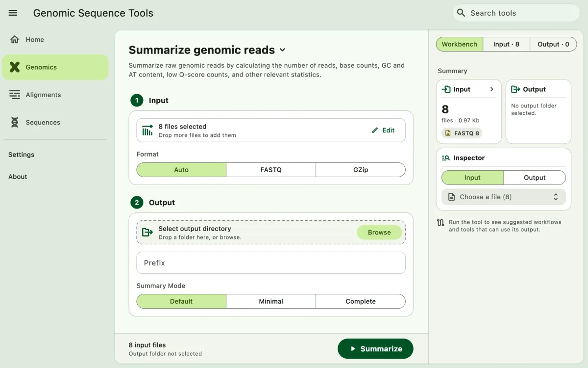
Task: Click Browse to select output directory
Action: [379, 233]
